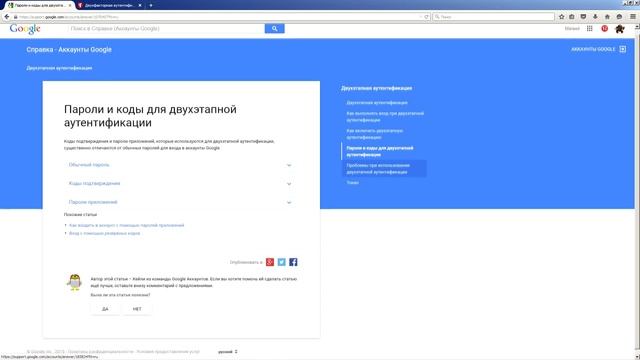Image resolution: width=640 pixels, height=360 pixels.
Task: Switch to the 'Пароли и коды' tab
Action: (39, 5)
